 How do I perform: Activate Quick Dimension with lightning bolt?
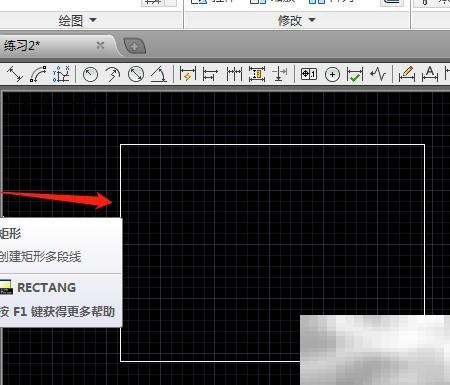pyautogui.click(x=188, y=74)
